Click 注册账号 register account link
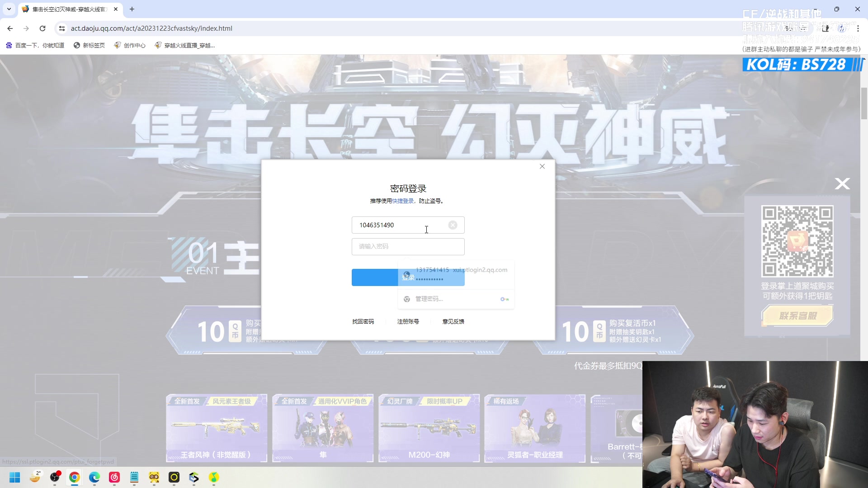Viewport: 868px width, 488px height. (x=408, y=322)
